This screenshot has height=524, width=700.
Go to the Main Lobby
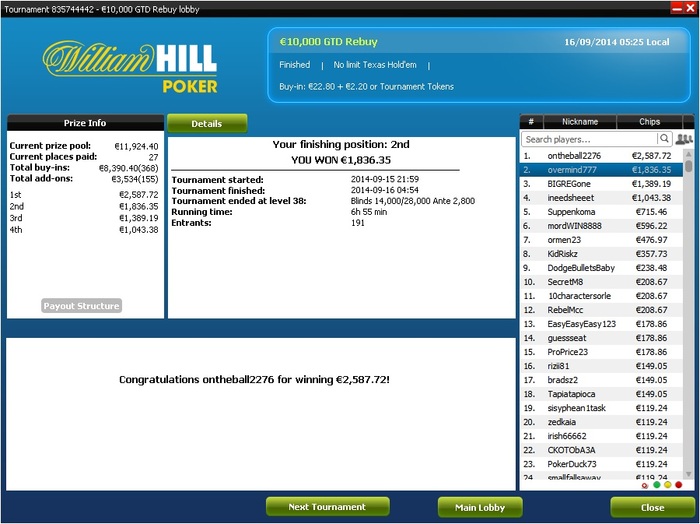coord(480,507)
